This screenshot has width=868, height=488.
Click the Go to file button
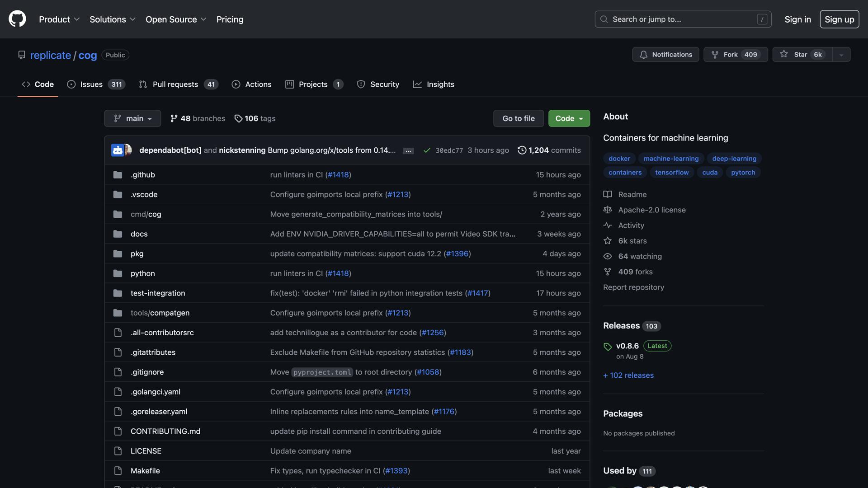(518, 118)
